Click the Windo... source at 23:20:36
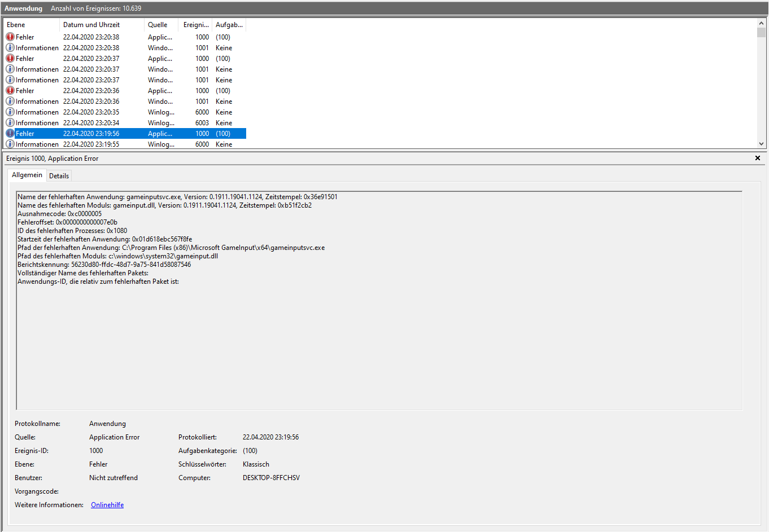769x532 pixels. [x=160, y=102]
